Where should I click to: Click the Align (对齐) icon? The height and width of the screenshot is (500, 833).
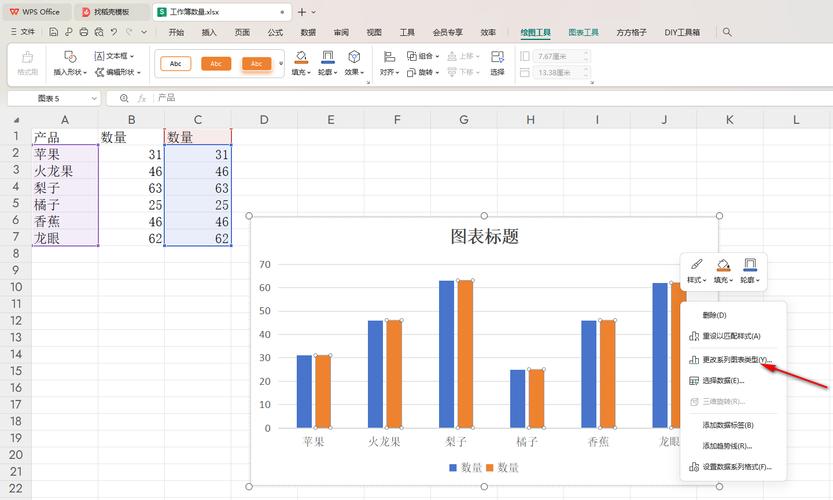[x=389, y=56]
